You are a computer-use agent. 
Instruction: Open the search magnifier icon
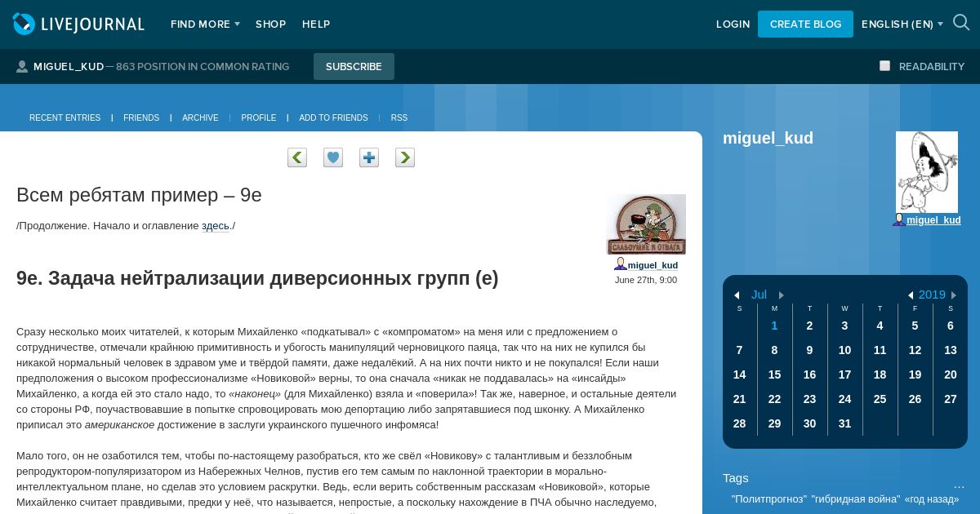click(x=961, y=23)
